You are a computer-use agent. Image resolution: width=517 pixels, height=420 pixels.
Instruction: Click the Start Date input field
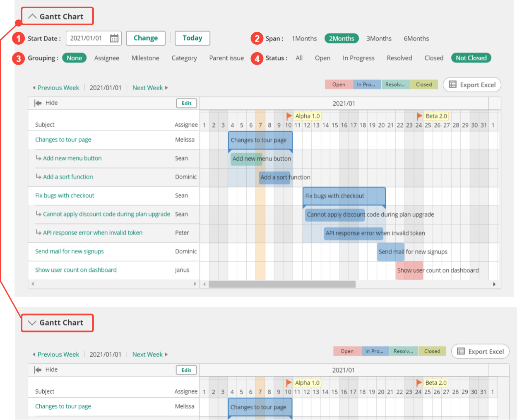(94, 39)
